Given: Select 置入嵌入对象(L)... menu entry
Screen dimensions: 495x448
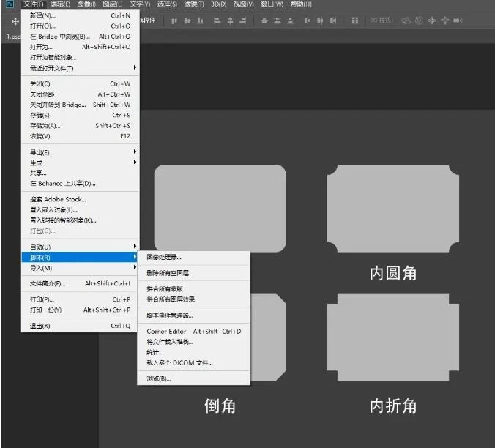Looking at the screenshot, I should point(53,209).
